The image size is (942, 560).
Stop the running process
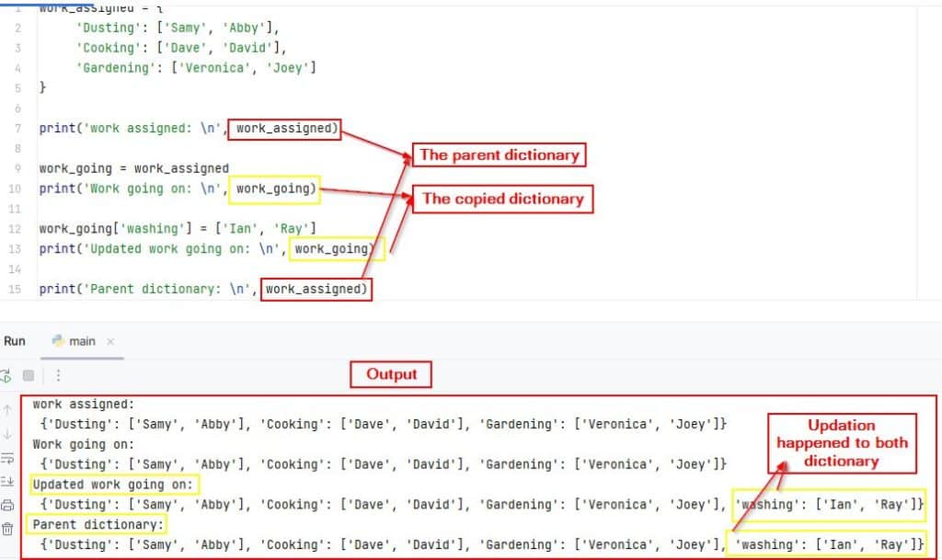point(29,375)
